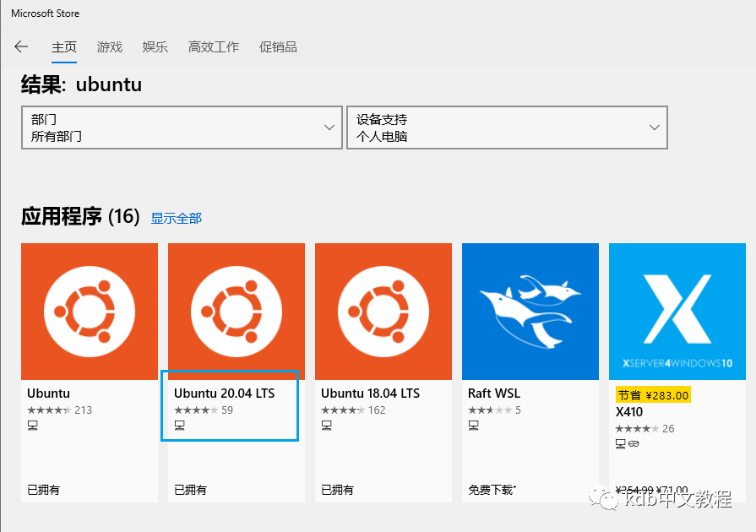The width and height of the screenshot is (756, 532).
Task: Open the 高效工作 tab
Action: coord(214,47)
